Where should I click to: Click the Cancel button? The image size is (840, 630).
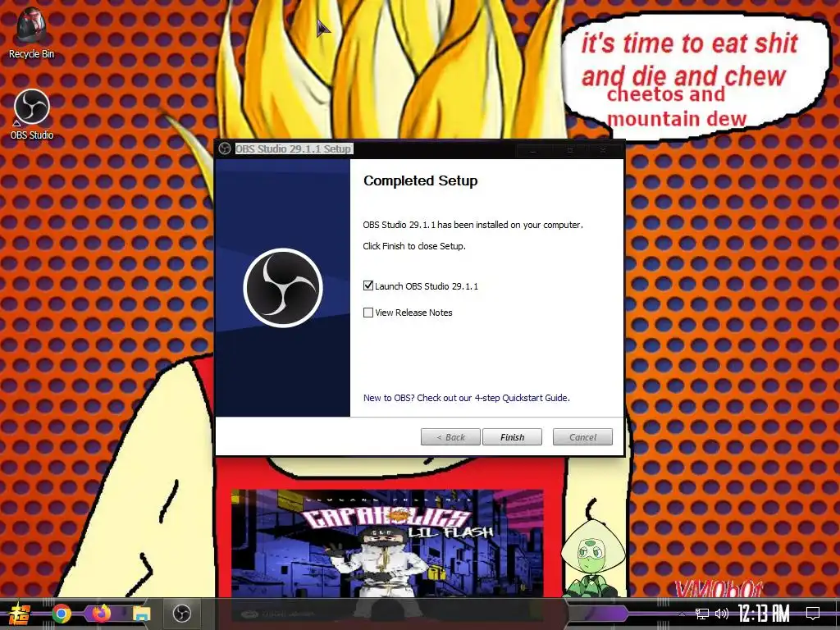(x=582, y=437)
